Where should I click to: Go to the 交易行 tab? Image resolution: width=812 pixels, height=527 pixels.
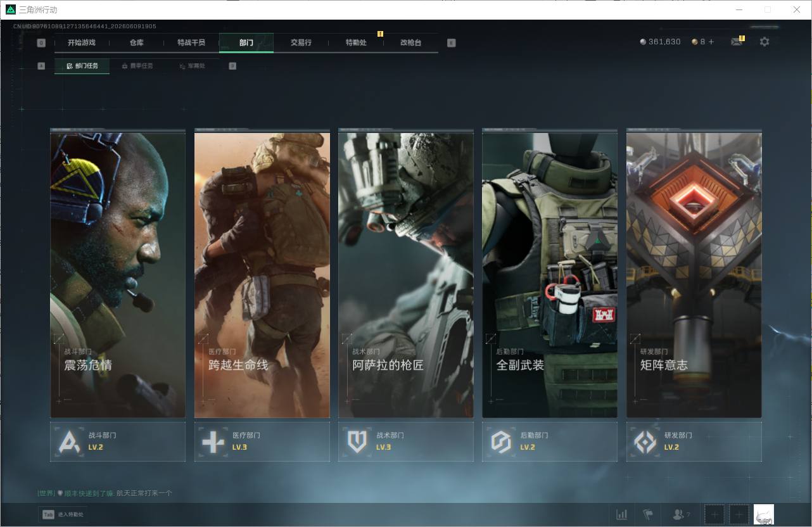(301, 42)
